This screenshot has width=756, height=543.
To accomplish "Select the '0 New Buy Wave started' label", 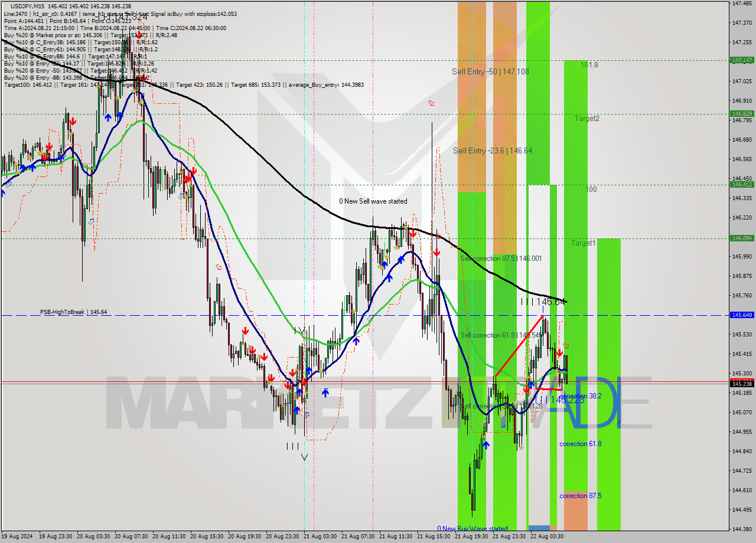I will [472, 529].
